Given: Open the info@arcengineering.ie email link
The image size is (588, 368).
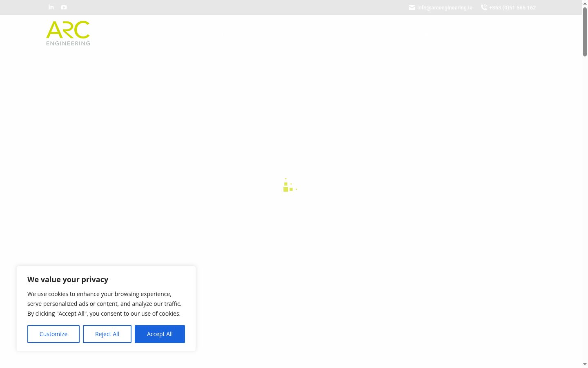Looking at the screenshot, I should point(445,7).
